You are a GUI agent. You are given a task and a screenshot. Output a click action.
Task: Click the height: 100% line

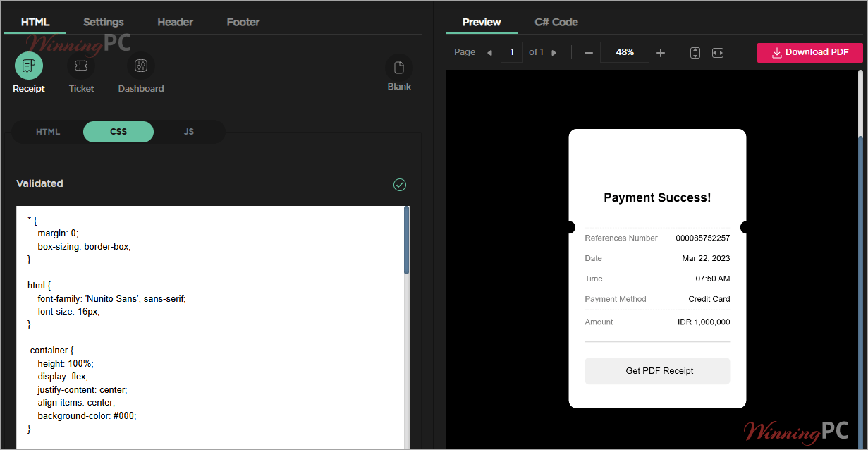coord(66,363)
